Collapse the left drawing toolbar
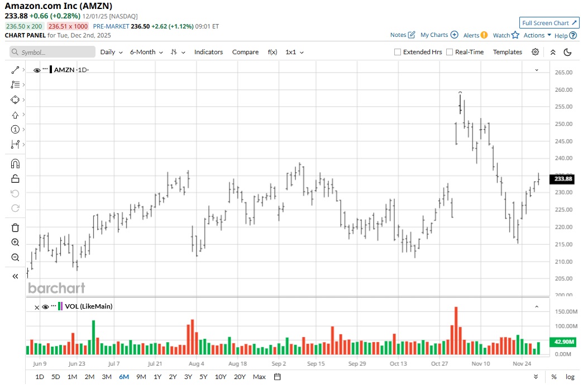This screenshot has height=388, width=588. tap(15, 276)
